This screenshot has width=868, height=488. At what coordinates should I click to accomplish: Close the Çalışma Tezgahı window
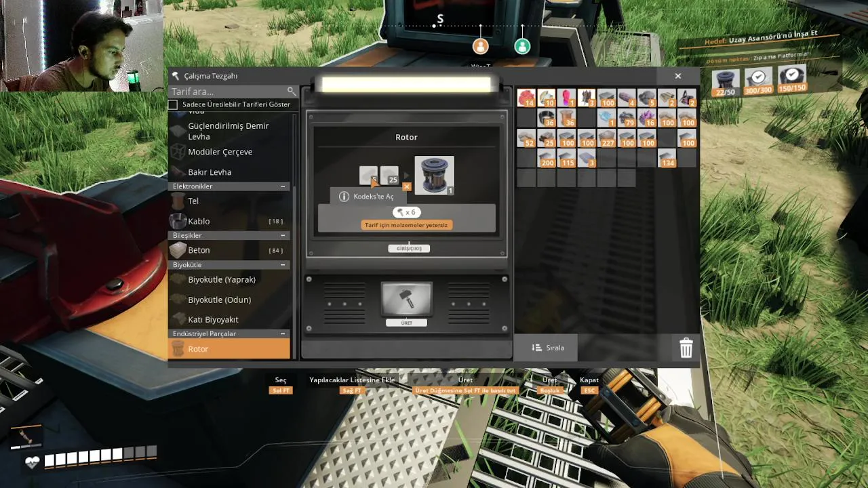(677, 76)
